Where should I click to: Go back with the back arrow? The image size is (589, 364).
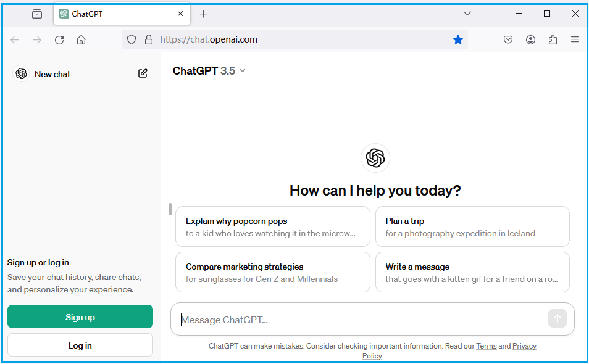(15, 39)
